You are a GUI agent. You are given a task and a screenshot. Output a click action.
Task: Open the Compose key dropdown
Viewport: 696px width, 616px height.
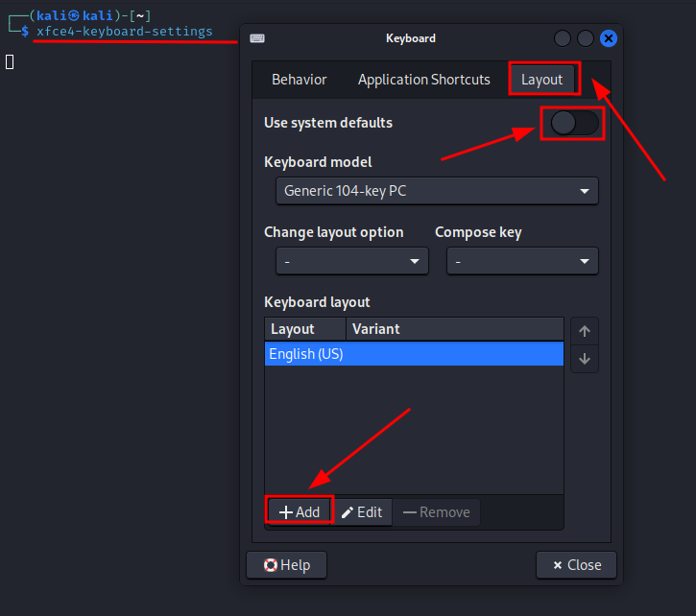point(522,261)
